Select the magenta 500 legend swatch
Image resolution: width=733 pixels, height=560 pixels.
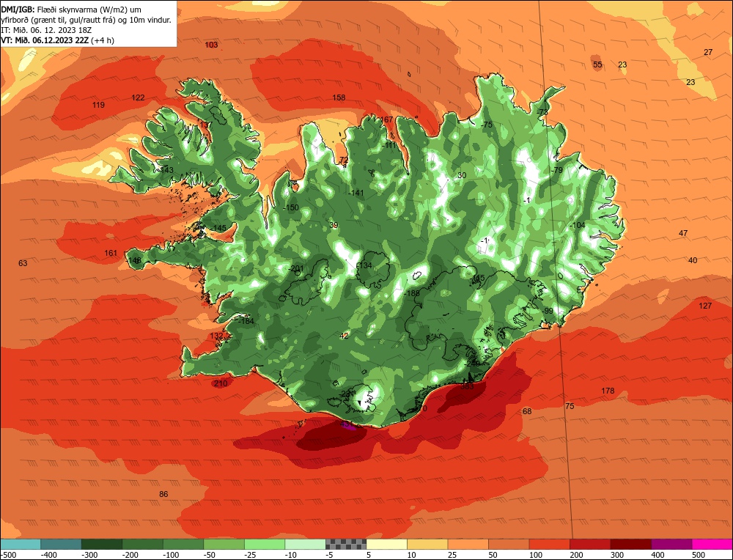pyautogui.click(x=712, y=544)
